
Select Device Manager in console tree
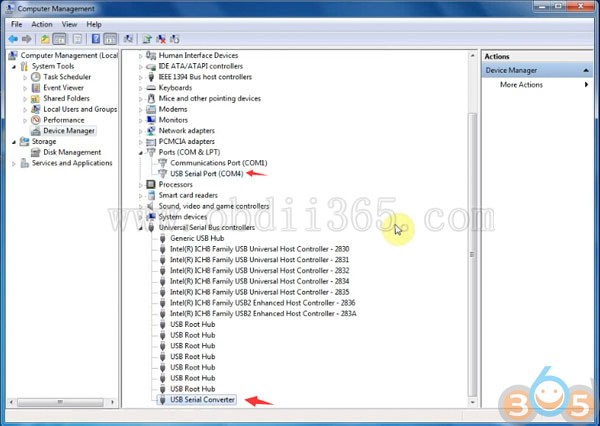coord(69,131)
